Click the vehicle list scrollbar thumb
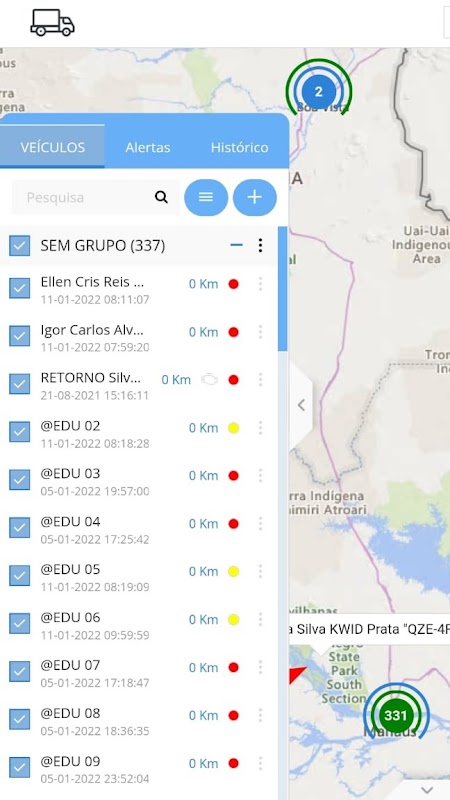Image resolution: width=450 pixels, height=800 pixels. [x=283, y=289]
